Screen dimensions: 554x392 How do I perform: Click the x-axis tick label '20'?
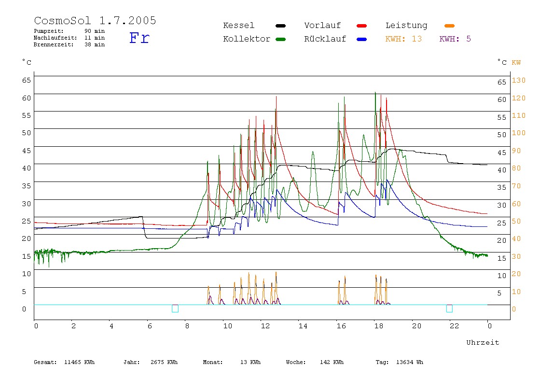[x=416, y=326]
